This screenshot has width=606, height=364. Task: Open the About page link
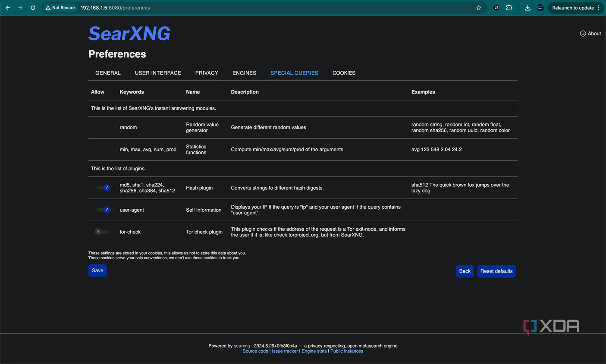[x=590, y=34]
